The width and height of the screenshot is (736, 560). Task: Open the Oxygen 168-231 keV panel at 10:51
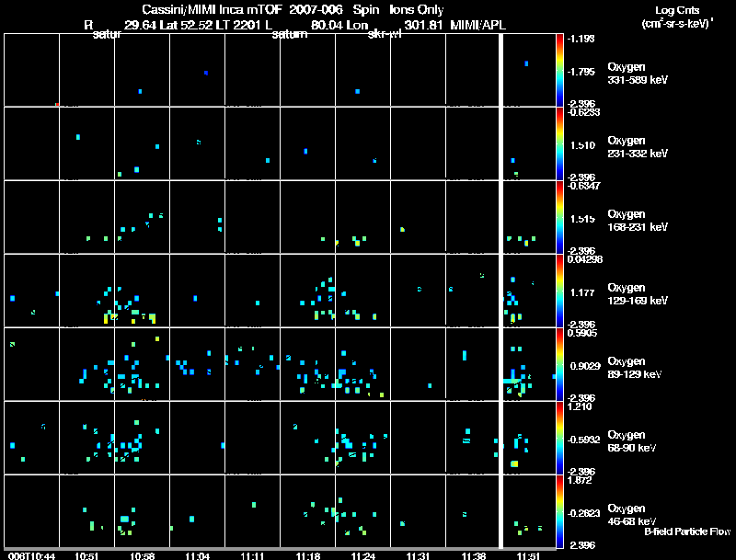(x=86, y=217)
